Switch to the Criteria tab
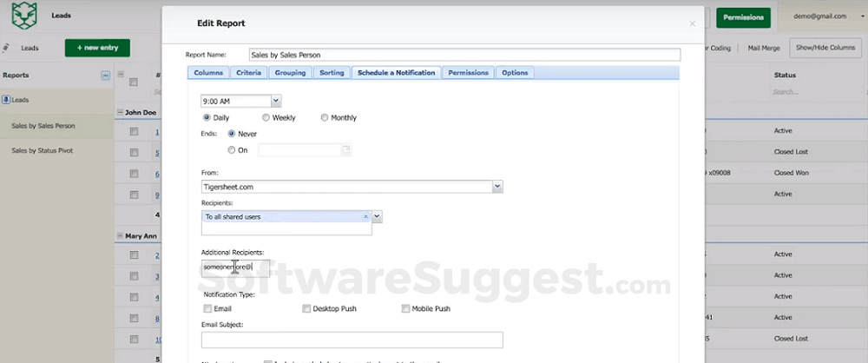868x363 pixels. (248, 73)
